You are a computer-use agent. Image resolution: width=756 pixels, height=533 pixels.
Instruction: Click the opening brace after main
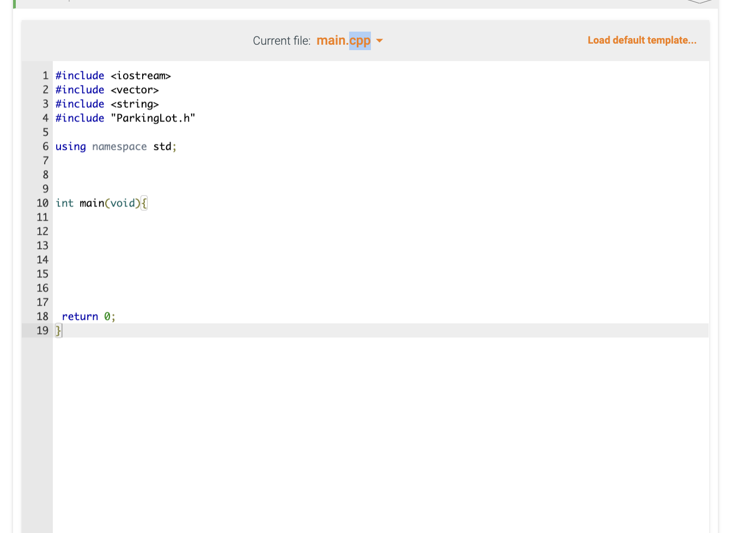(144, 203)
